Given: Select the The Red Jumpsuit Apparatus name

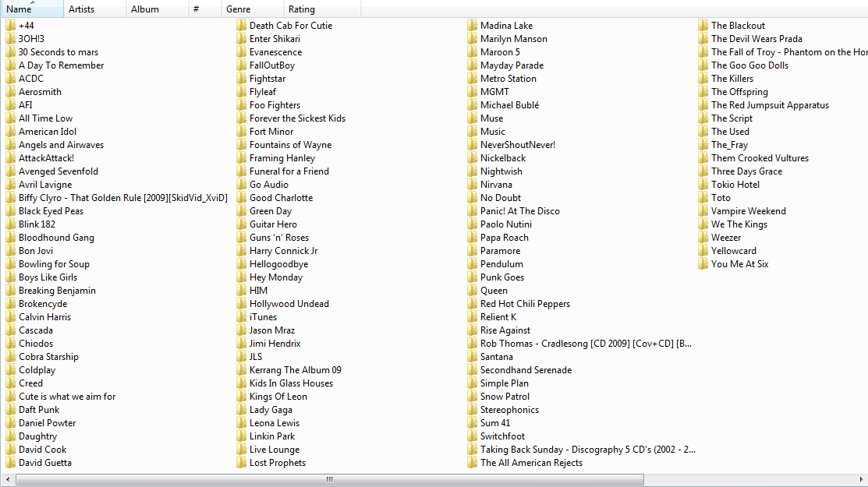Looking at the screenshot, I should 770,105.
